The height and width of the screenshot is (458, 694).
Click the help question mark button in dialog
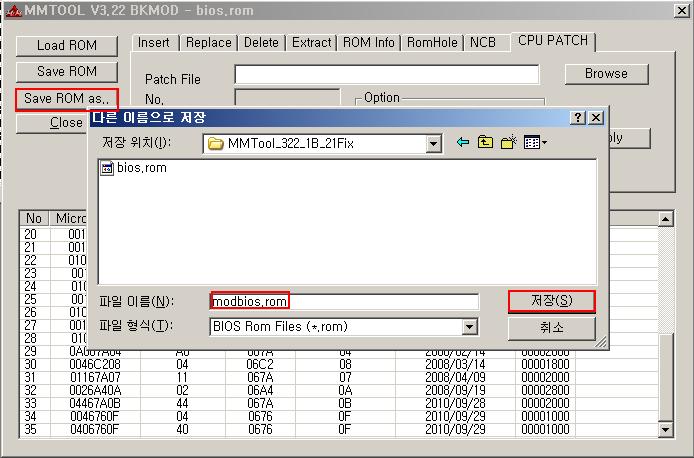pyautogui.click(x=578, y=118)
